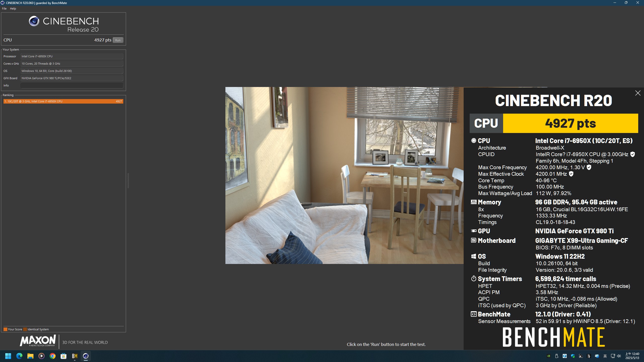
Task: Click the 'CL19.0-18-18-43' timings value
Action: 555,222
